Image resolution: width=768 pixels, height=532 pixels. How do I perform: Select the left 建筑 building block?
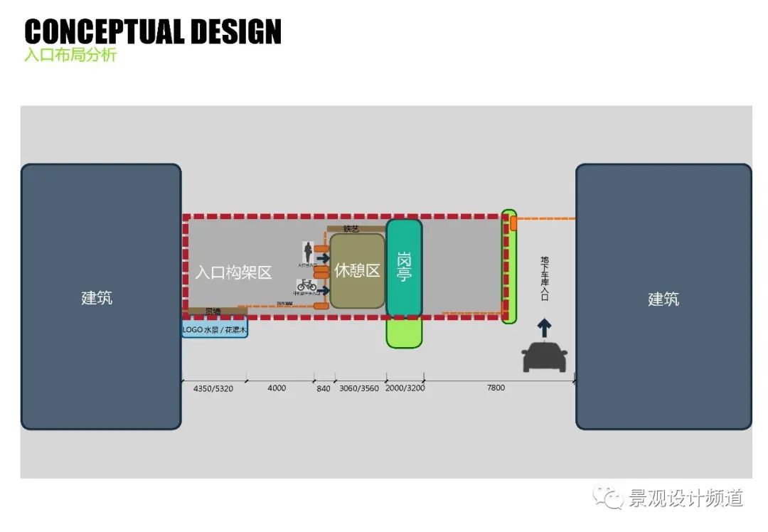pyautogui.click(x=101, y=297)
